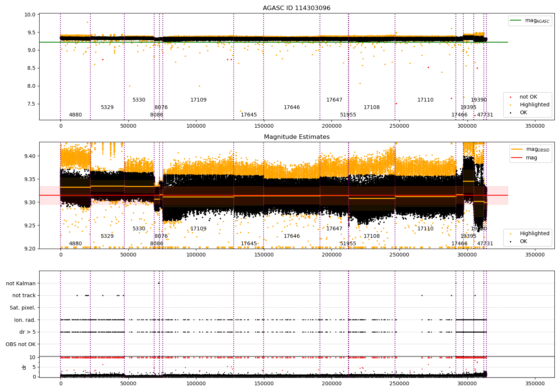The width and height of the screenshot is (560, 392).
Task: Click the red 'mag' legend entry in middle panel
Action: 531,158
